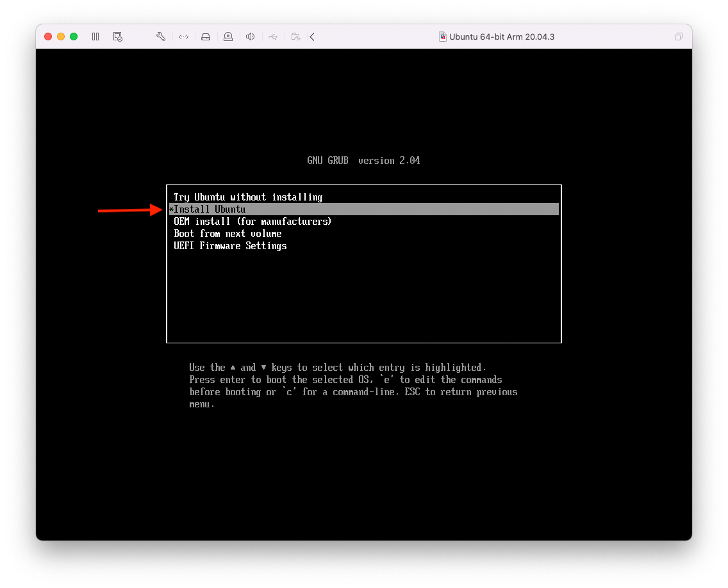Open virtual machine settings wrench icon

[x=161, y=37]
